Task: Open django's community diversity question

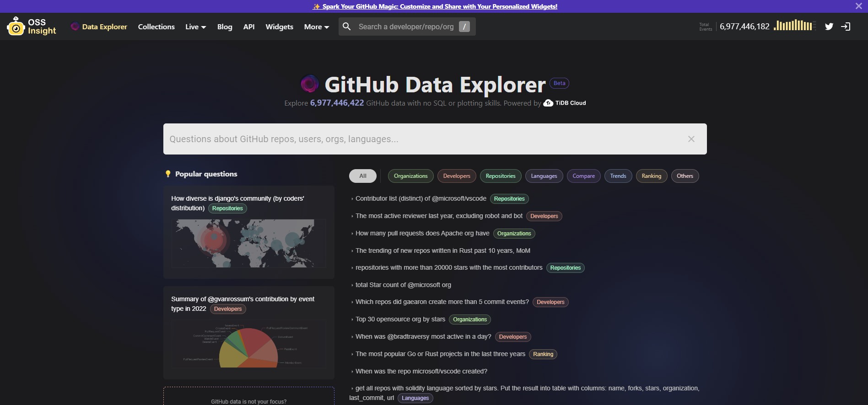Action: tap(237, 203)
